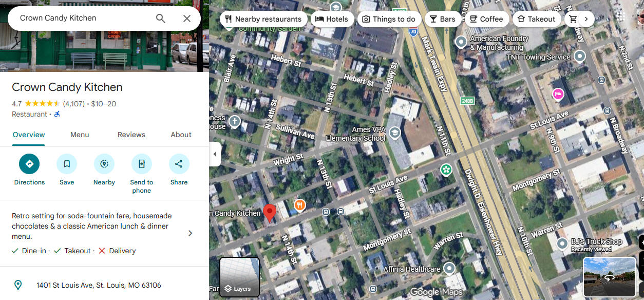Image resolution: width=644 pixels, height=300 pixels.
Task: Select the red location pin on the map
Action: [270, 213]
